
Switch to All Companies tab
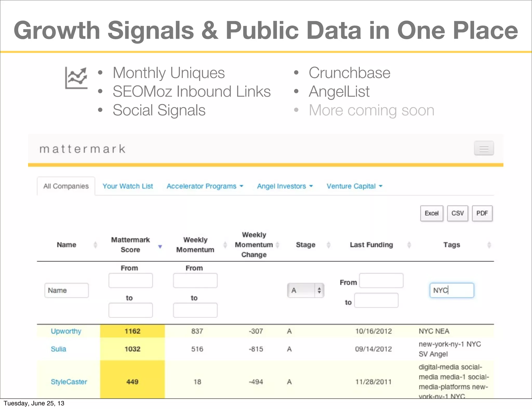click(x=66, y=186)
